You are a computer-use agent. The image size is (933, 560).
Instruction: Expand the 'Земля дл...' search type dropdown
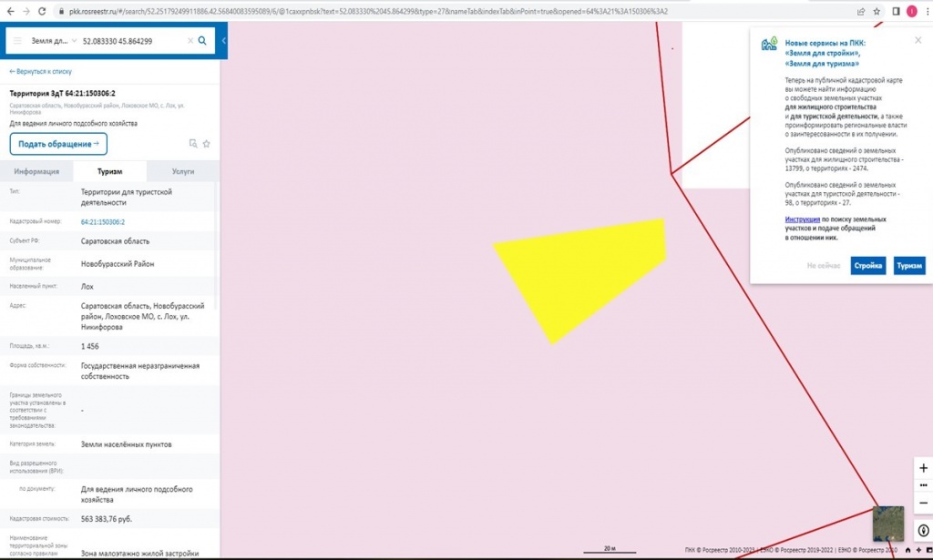coord(46,41)
